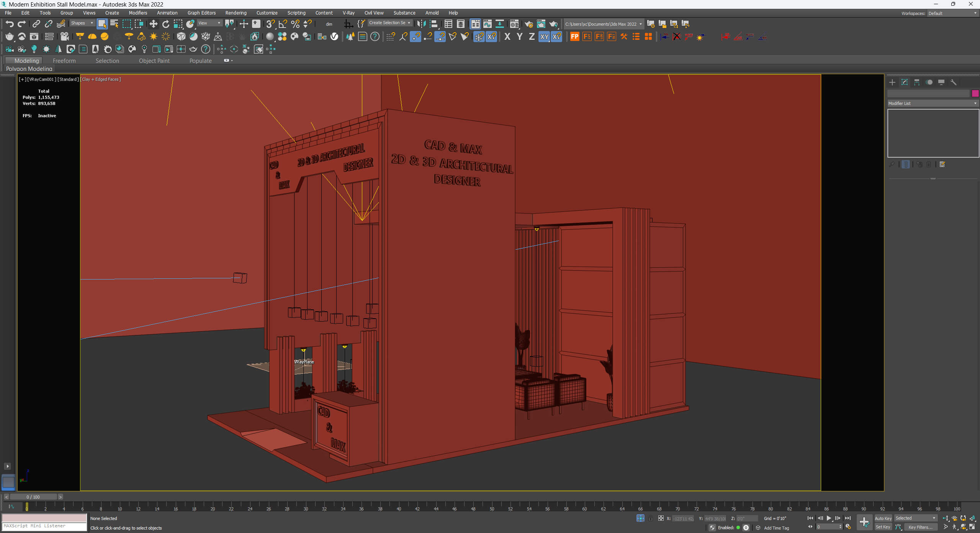980x533 pixels.
Task: Open the View reference coordinate dropdown
Action: [209, 23]
